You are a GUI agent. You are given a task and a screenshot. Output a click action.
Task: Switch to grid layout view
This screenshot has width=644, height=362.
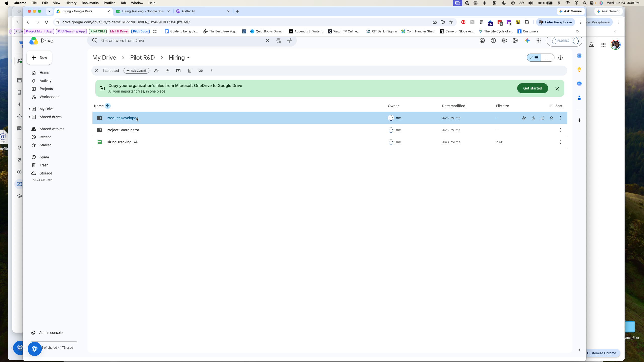pos(547,58)
